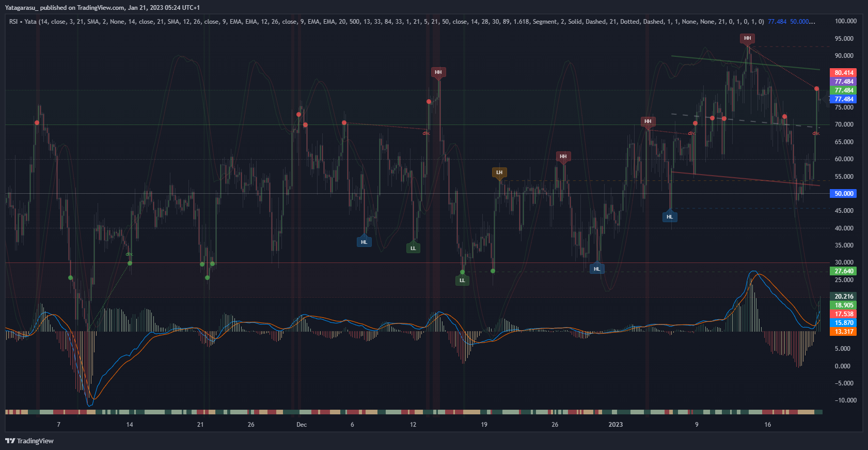Click the 35.000 scale tick label
The image size is (868, 450).
(844, 245)
